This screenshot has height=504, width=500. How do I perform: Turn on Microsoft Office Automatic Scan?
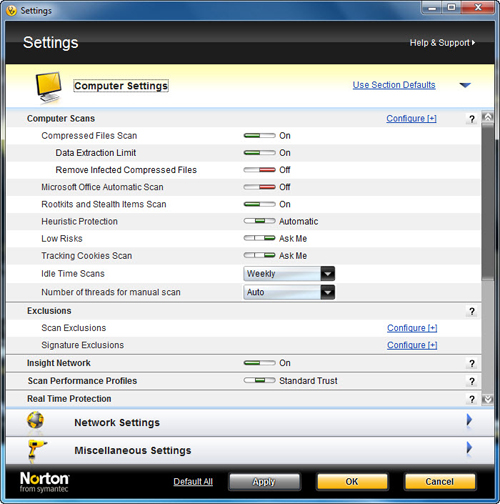(x=259, y=187)
